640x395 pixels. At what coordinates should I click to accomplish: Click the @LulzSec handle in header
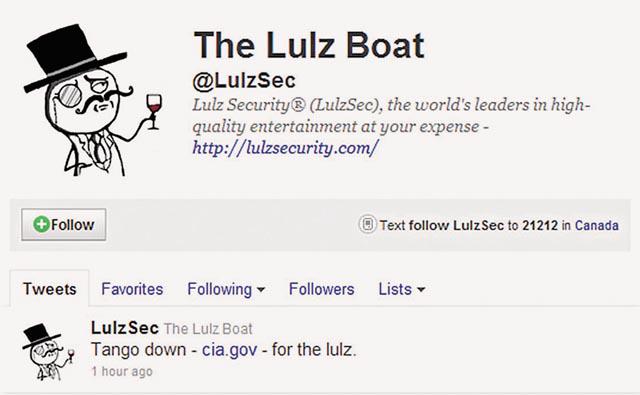[244, 80]
